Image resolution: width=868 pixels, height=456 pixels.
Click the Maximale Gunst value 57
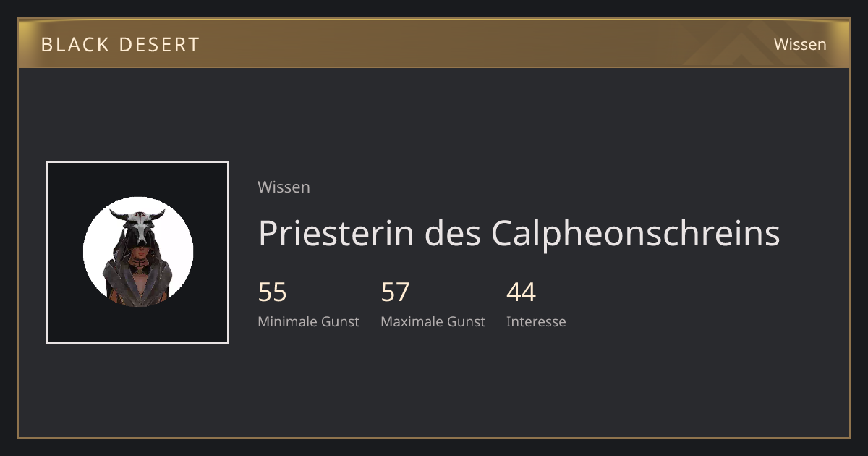(396, 292)
